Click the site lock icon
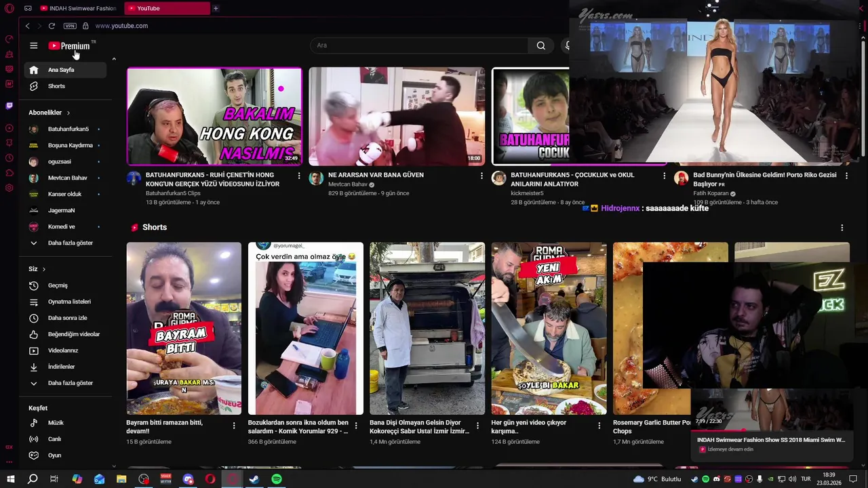This screenshot has width=868, height=488. [85, 26]
